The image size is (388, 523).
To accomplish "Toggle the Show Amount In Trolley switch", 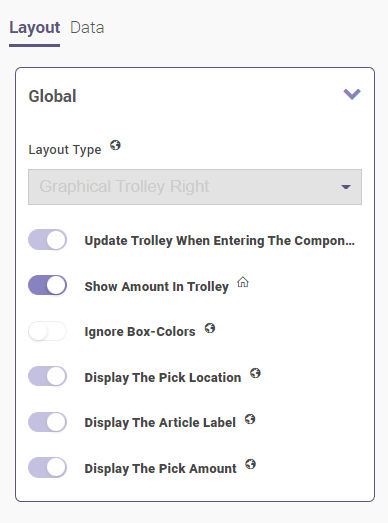I will tap(47, 286).
